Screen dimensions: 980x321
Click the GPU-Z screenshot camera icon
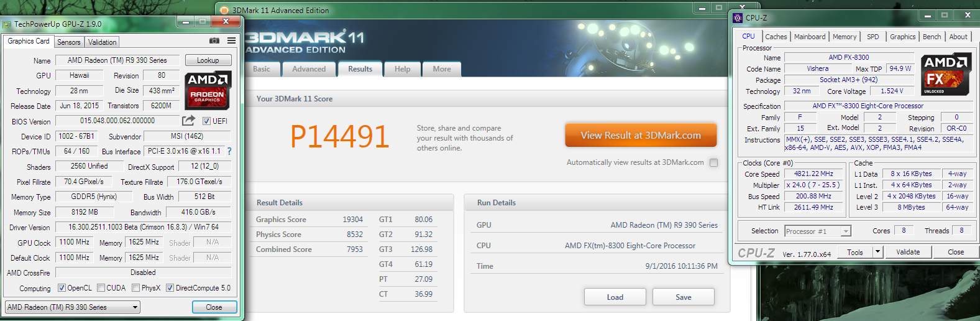[x=214, y=40]
